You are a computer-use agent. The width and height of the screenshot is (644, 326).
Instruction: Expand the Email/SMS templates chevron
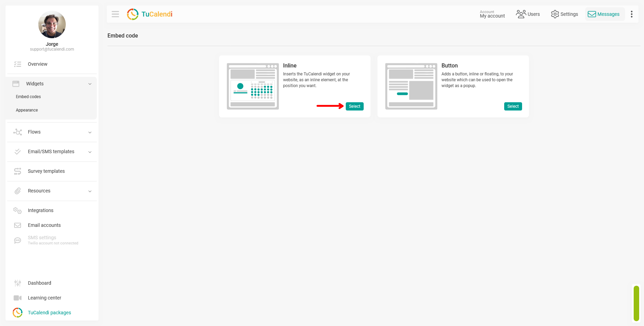tap(90, 152)
